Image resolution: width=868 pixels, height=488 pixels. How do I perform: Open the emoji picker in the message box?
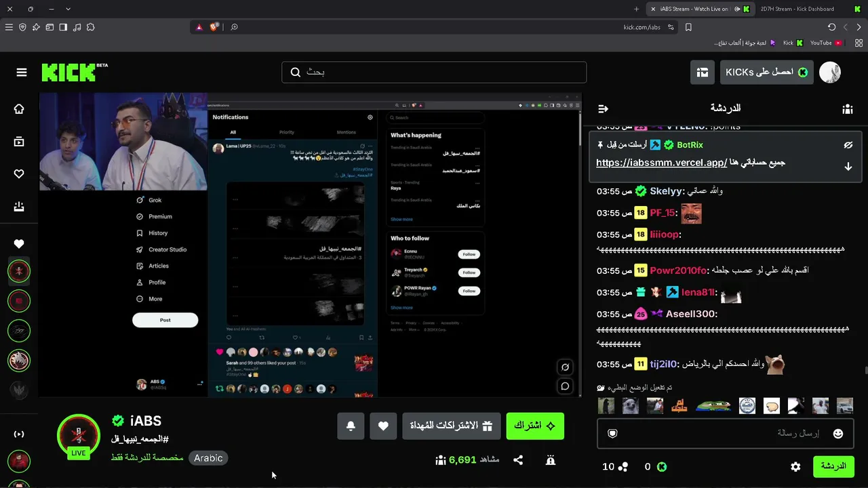(x=838, y=434)
